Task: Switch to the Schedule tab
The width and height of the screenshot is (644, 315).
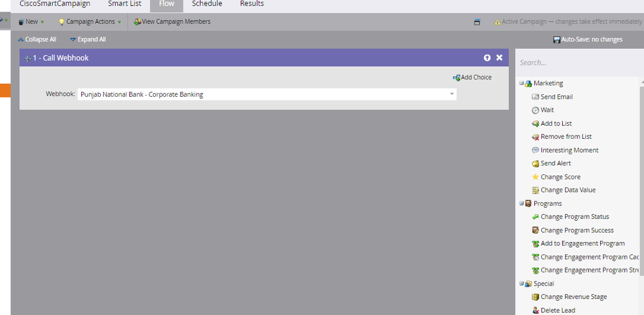Action: (206, 4)
